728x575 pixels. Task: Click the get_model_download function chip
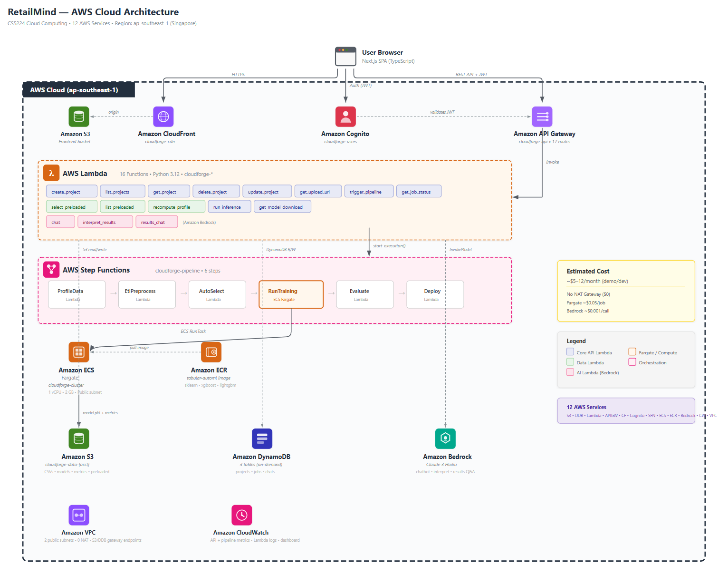point(282,206)
